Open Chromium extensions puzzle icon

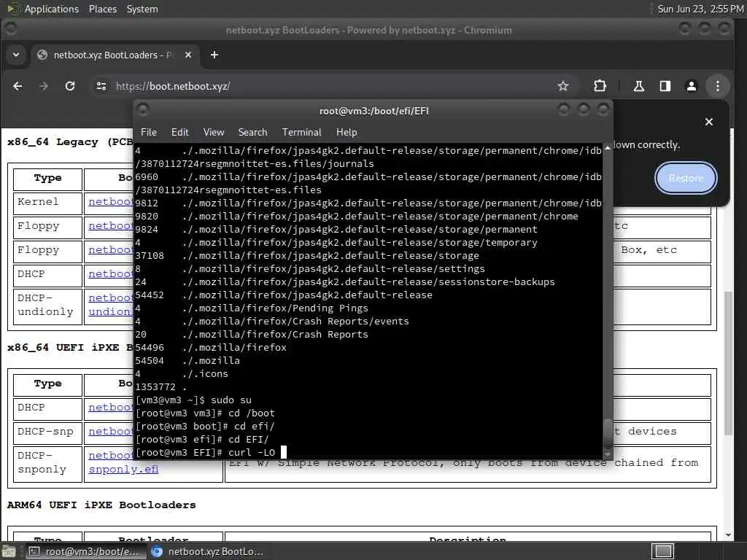coord(600,86)
